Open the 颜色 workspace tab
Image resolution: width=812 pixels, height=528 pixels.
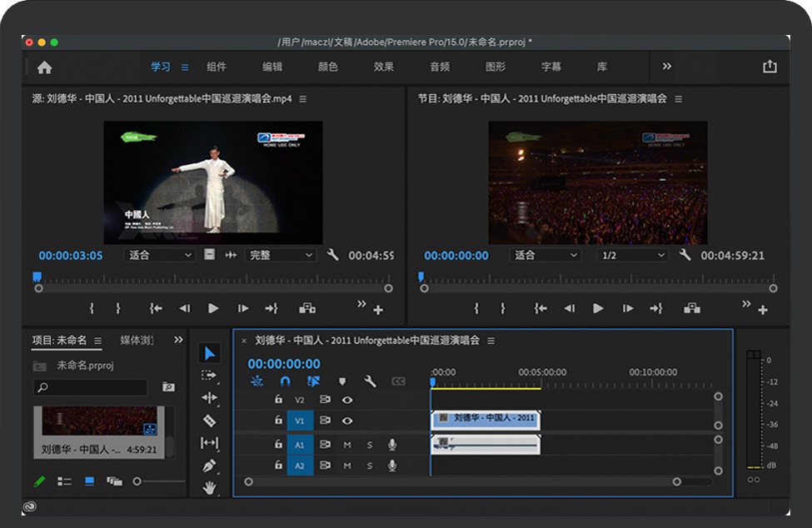(327, 67)
